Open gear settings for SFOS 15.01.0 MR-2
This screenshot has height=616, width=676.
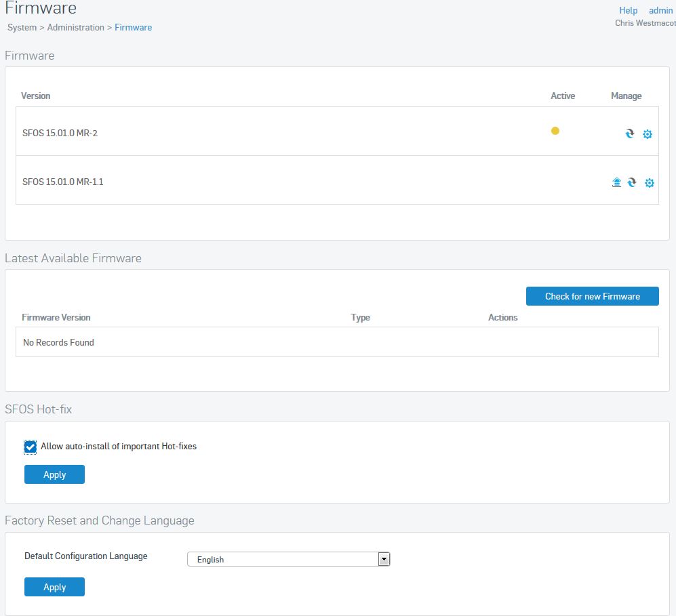[x=647, y=134]
